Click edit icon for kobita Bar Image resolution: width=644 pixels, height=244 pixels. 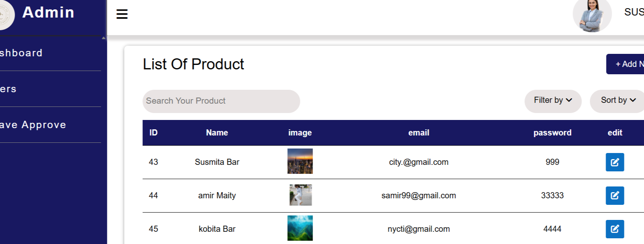pyautogui.click(x=614, y=229)
